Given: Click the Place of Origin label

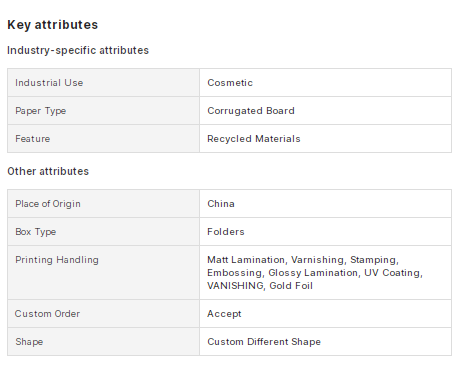Looking at the screenshot, I should point(48,204).
